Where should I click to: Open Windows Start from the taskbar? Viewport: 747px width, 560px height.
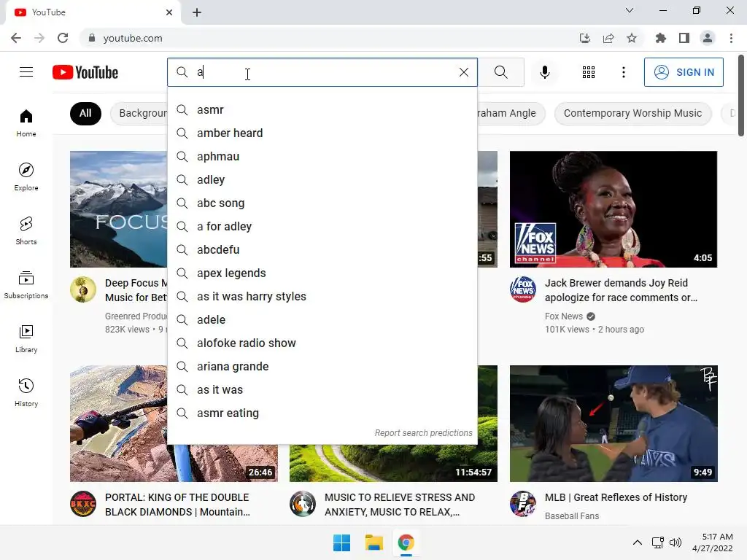341,542
